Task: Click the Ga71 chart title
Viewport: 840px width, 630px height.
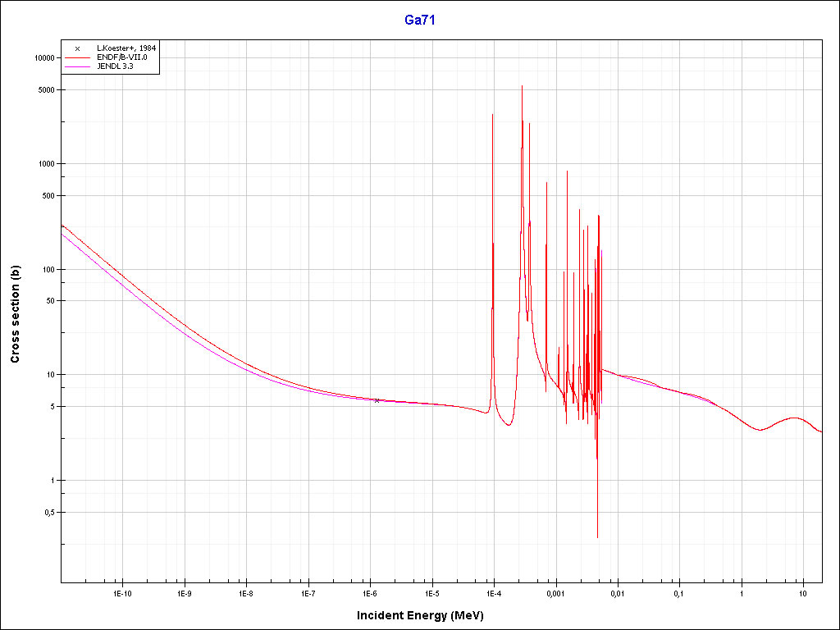Action: click(x=419, y=20)
